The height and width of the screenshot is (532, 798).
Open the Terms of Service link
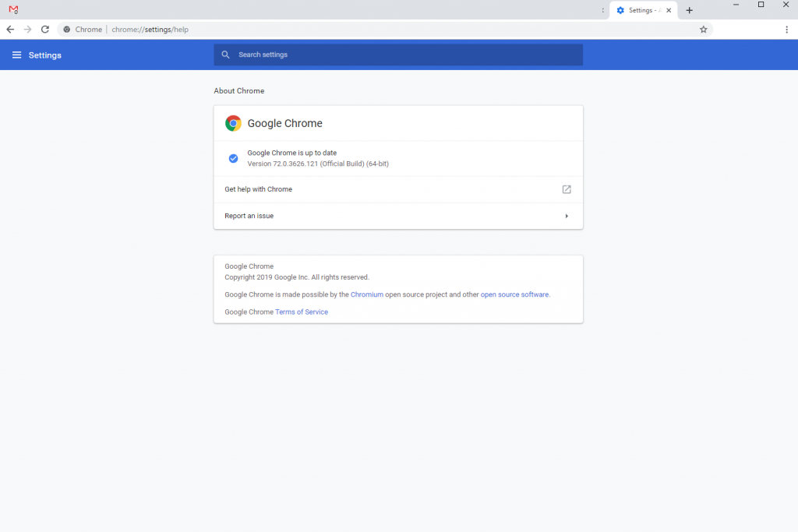(x=302, y=312)
